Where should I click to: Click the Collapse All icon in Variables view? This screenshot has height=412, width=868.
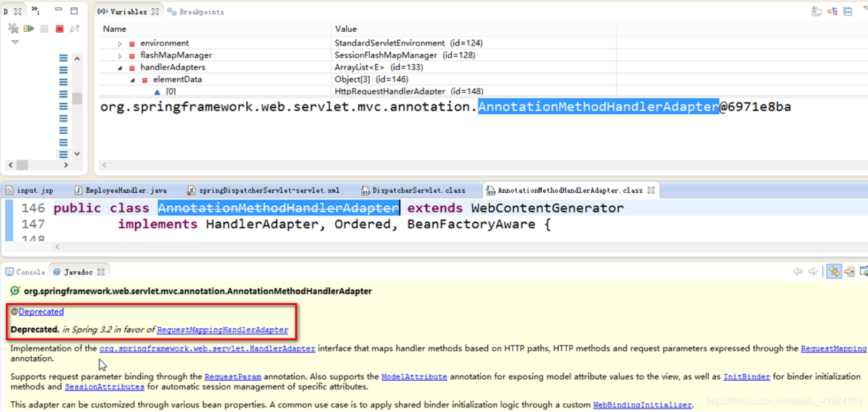(x=847, y=11)
